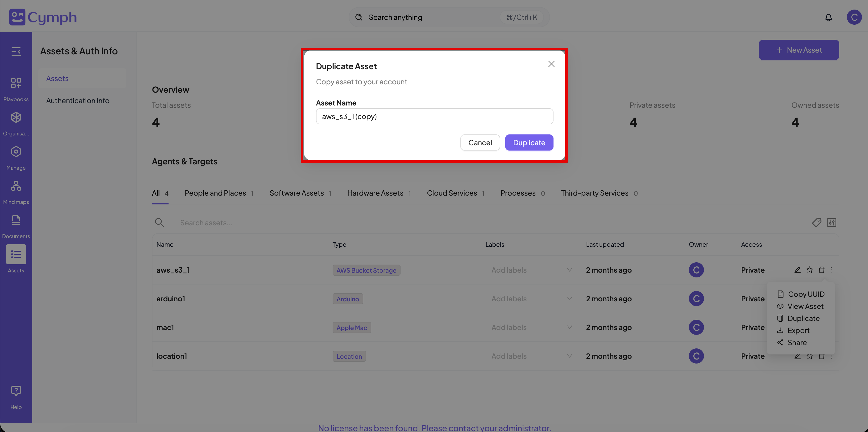This screenshot has width=868, height=432.
Task: Open the Add labels dropdown on the mac1 row
Action: click(x=569, y=327)
